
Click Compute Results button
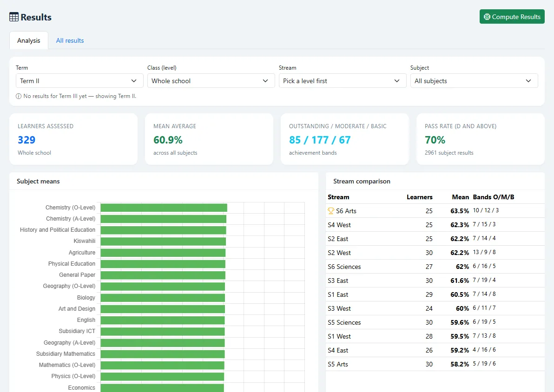pyautogui.click(x=512, y=17)
